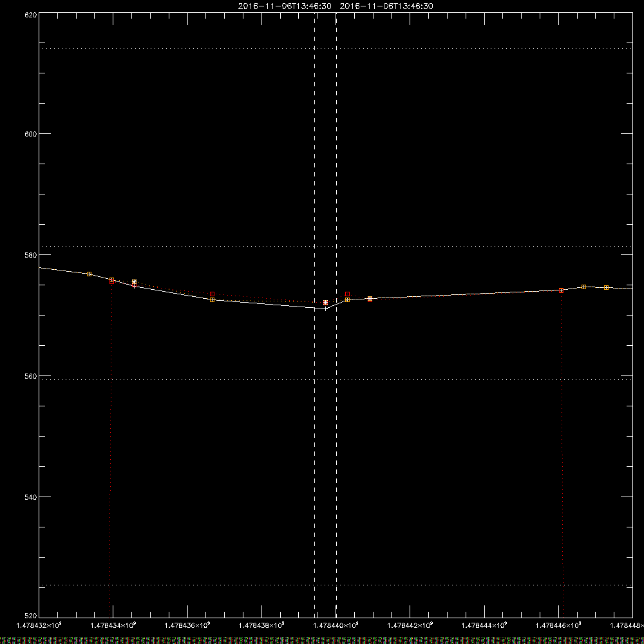Click the x-axis label 1.478442×10⁹
Screen dimensions: 644x644
[x=410, y=625]
